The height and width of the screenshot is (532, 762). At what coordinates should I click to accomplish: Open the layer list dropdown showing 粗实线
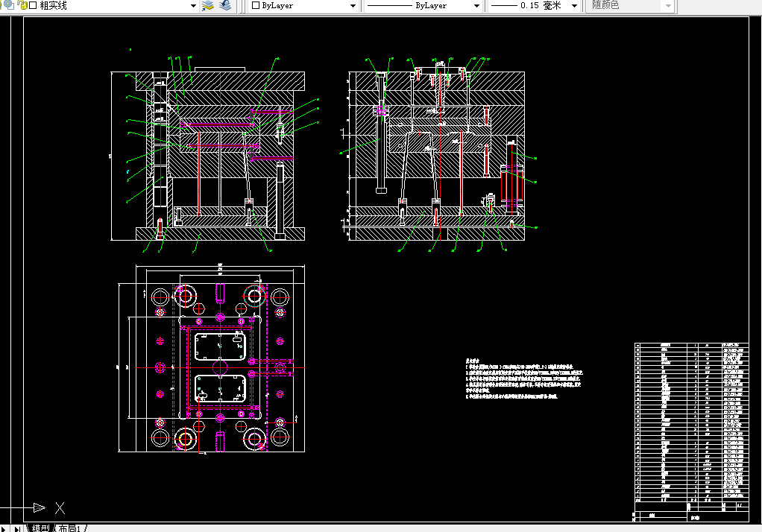[x=193, y=6]
